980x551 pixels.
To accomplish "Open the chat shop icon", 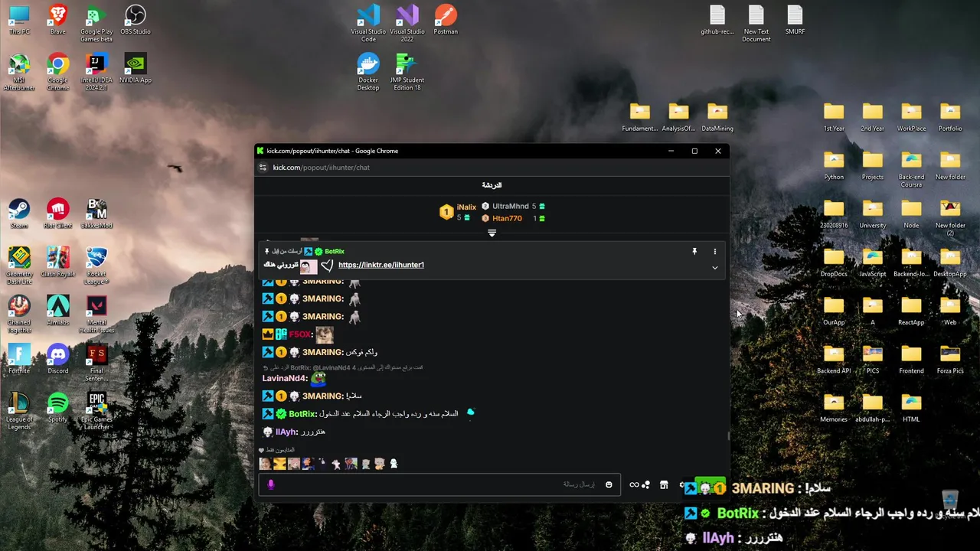I will coord(664,484).
